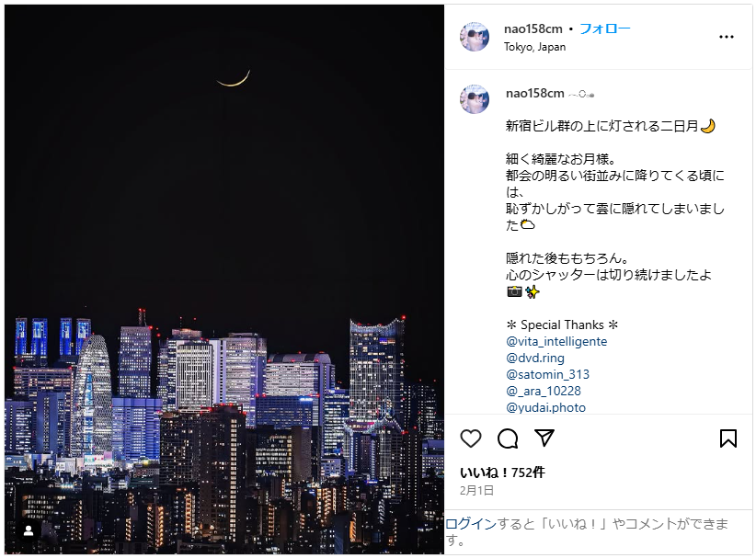Click the ログイン login link
Viewport: 756px width, 558px height.
pos(471,524)
